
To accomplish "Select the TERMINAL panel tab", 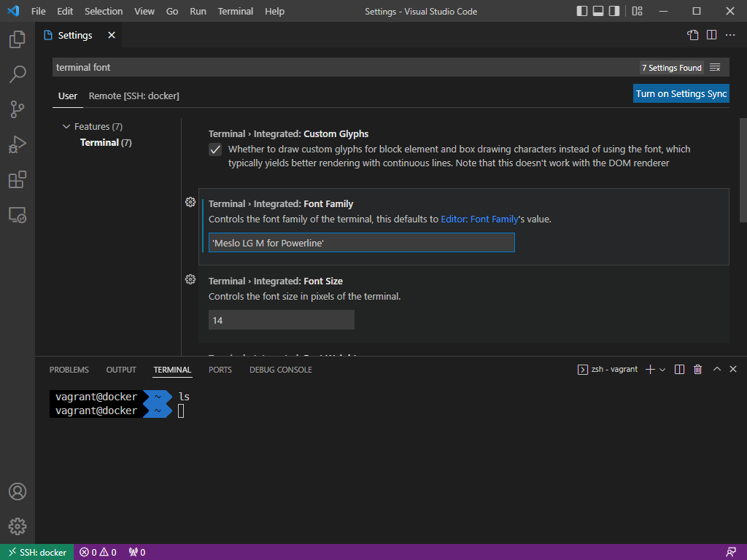I will click(x=172, y=370).
